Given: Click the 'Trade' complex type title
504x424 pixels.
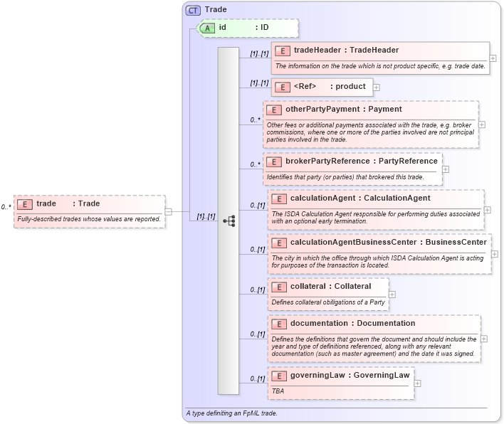Looking at the screenshot, I should pyautogui.click(x=216, y=10).
